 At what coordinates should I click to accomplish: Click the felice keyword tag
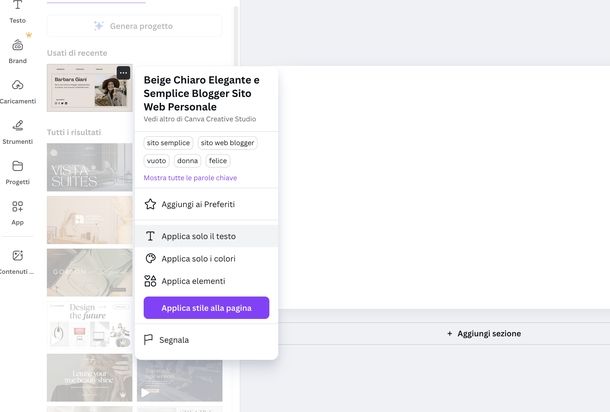point(218,161)
